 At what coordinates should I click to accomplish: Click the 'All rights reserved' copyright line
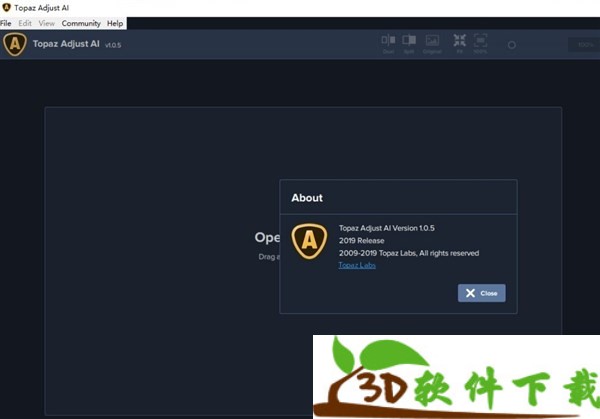[409, 253]
